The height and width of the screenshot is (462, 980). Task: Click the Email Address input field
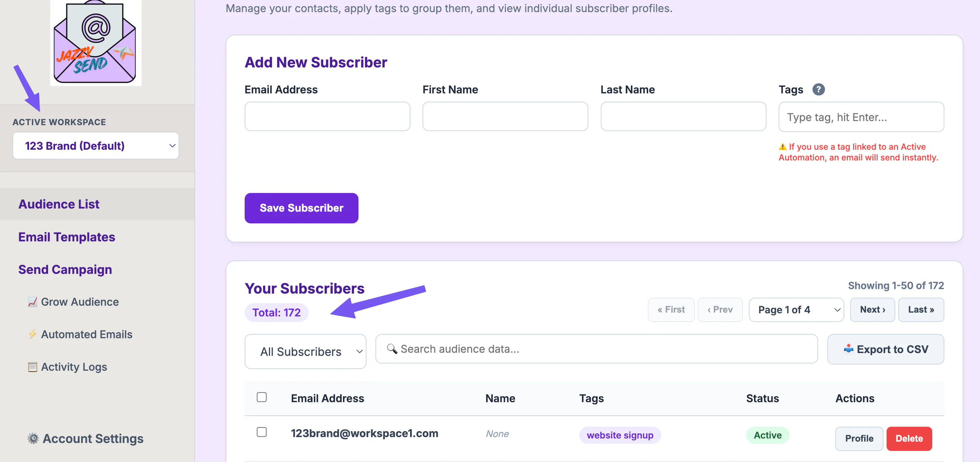(x=327, y=116)
